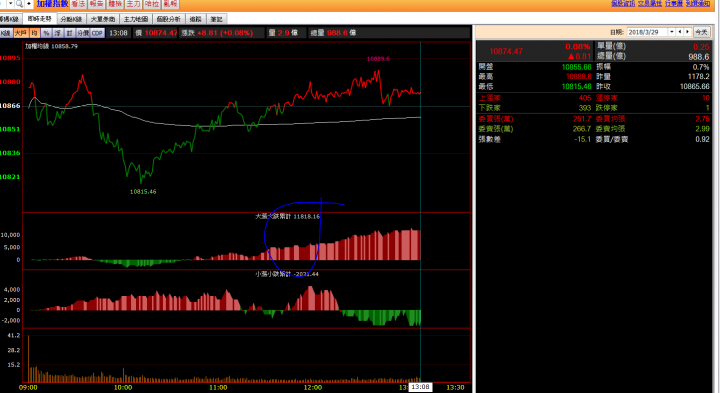Switch to the 主力地圖 tab
This screenshot has width=720, height=393.
(x=136, y=19)
